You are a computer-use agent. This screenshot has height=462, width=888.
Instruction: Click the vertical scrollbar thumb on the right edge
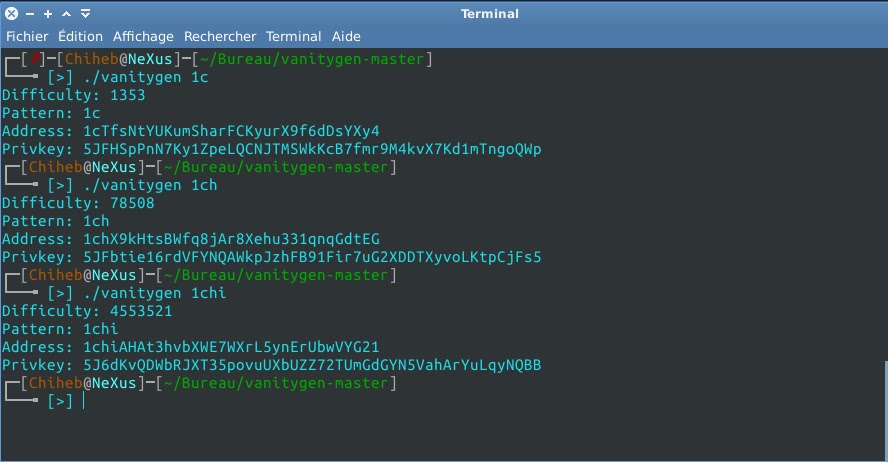(885, 410)
